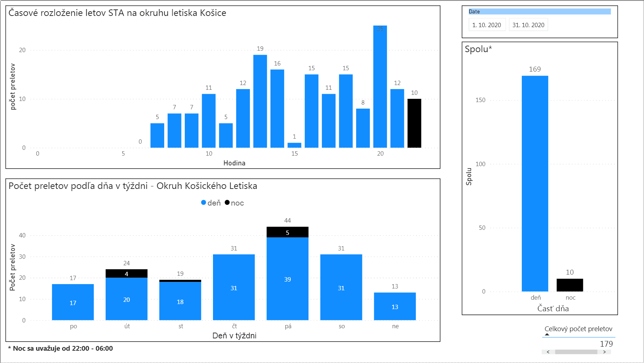The image size is (644, 363).
Task: Select the black noc bar in Spolu chart
Action: click(x=570, y=285)
